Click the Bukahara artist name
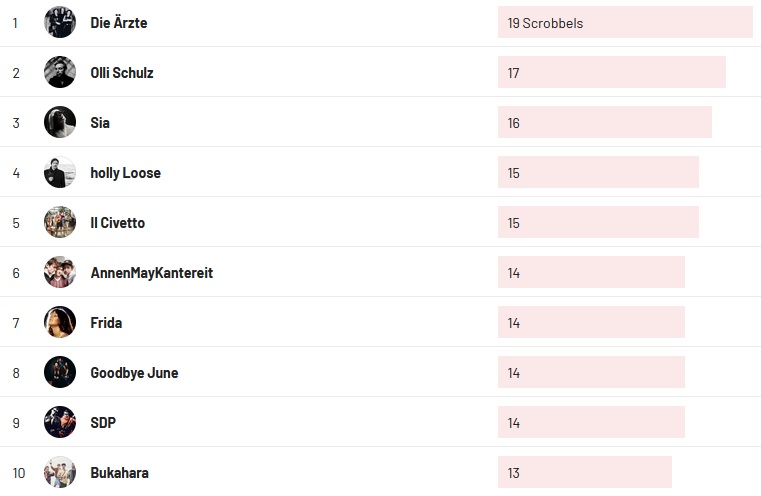761x496 pixels. [x=119, y=473]
